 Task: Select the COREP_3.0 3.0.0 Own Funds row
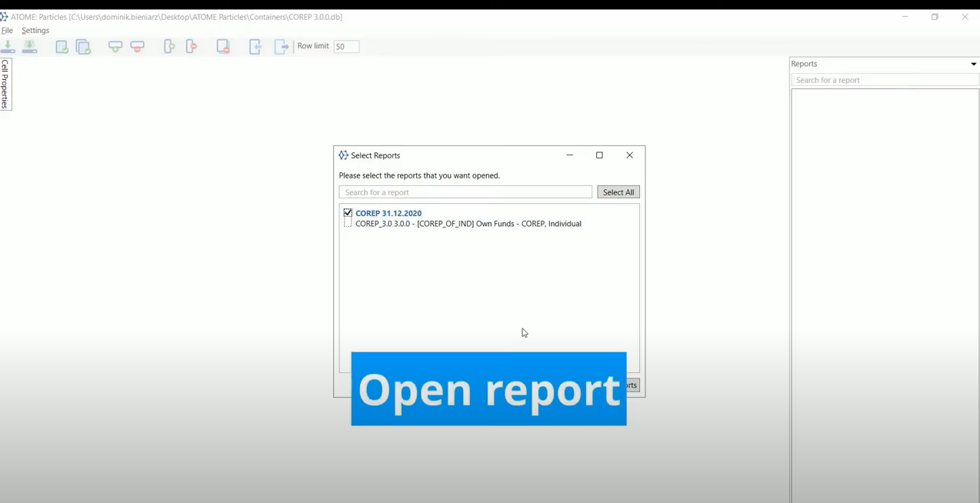click(468, 224)
